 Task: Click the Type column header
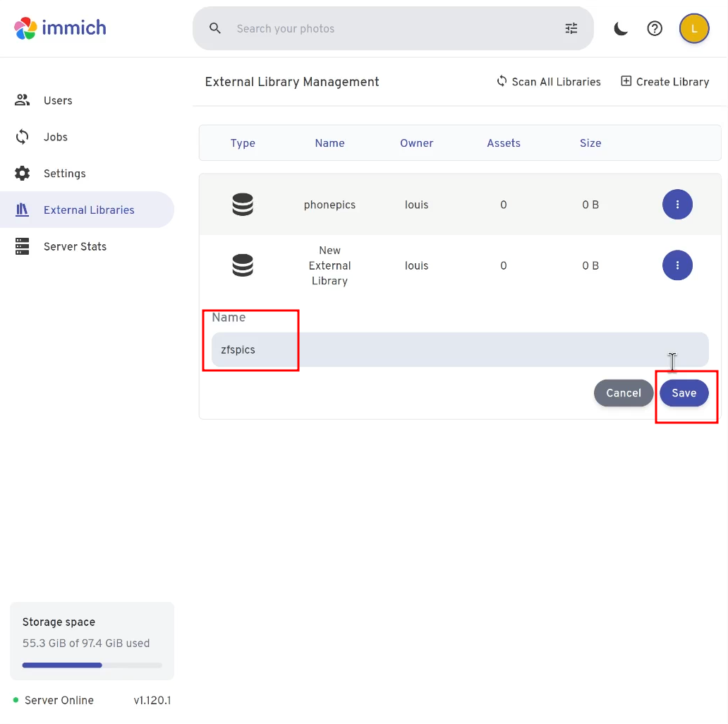pyautogui.click(x=243, y=143)
